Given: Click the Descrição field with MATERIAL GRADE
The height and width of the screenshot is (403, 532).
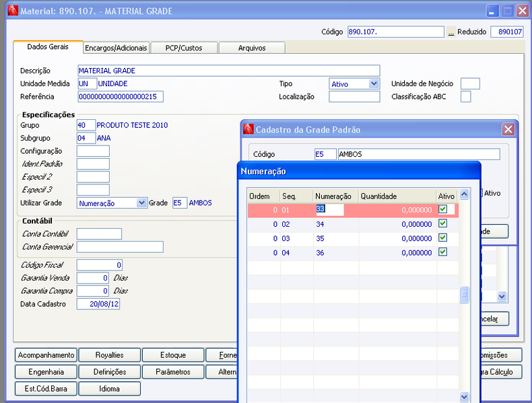Looking at the screenshot, I should pos(229,71).
